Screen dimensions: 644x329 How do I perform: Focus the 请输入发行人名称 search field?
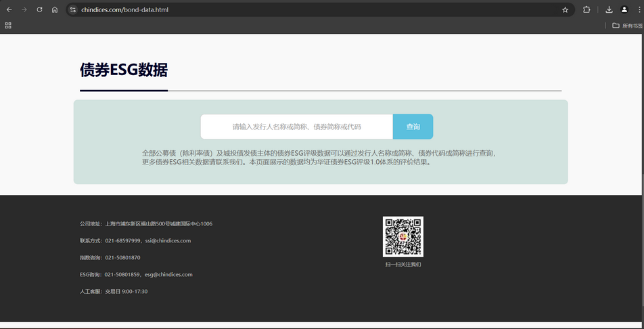pos(296,127)
